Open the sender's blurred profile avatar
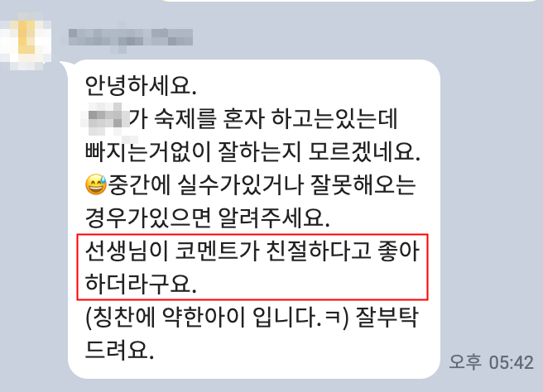543x392 pixels. pos(26,41)
